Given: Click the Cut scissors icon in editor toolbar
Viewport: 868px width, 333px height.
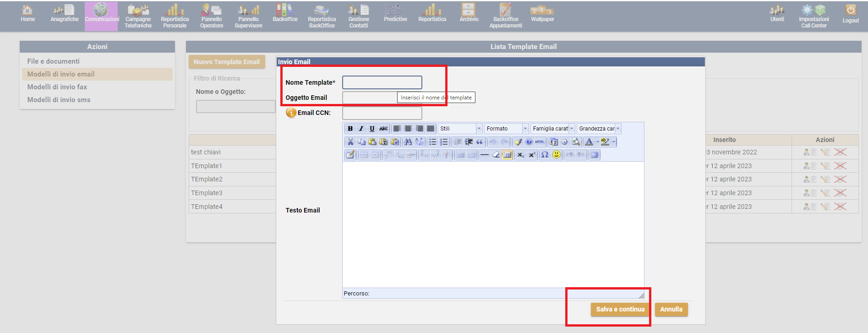Looking at the screenshot, I should [350, 142].
